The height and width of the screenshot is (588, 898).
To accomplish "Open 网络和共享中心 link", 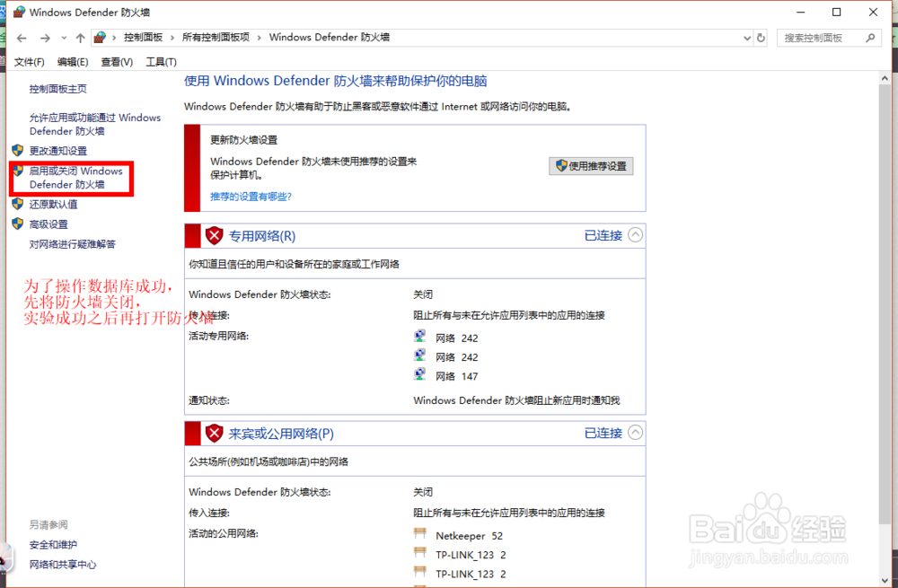I will 63,565.
